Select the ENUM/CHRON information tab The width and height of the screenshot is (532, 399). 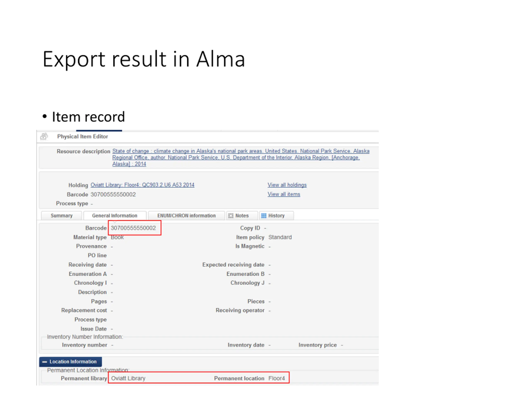[x=186, y=216]
